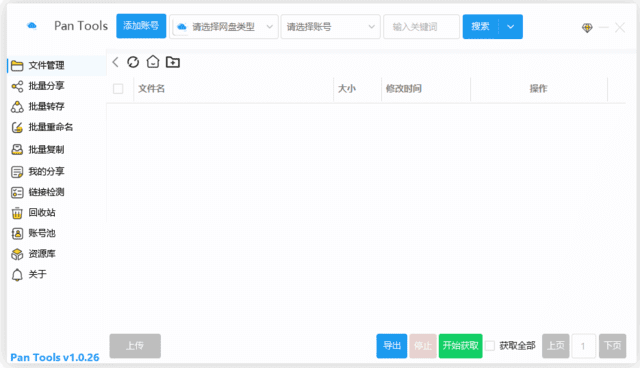Click the 导出 export button
The width and height of the screenshot is (640, 368).
tap(392, 346)
